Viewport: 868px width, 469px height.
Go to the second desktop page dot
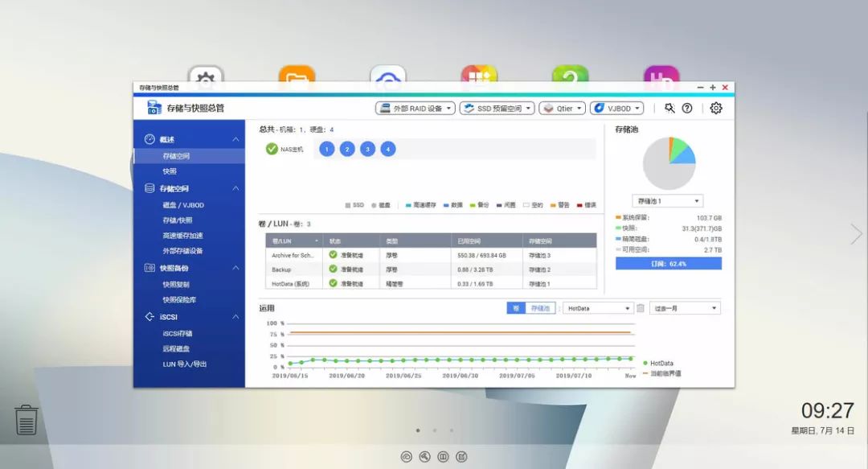(435, 430)
